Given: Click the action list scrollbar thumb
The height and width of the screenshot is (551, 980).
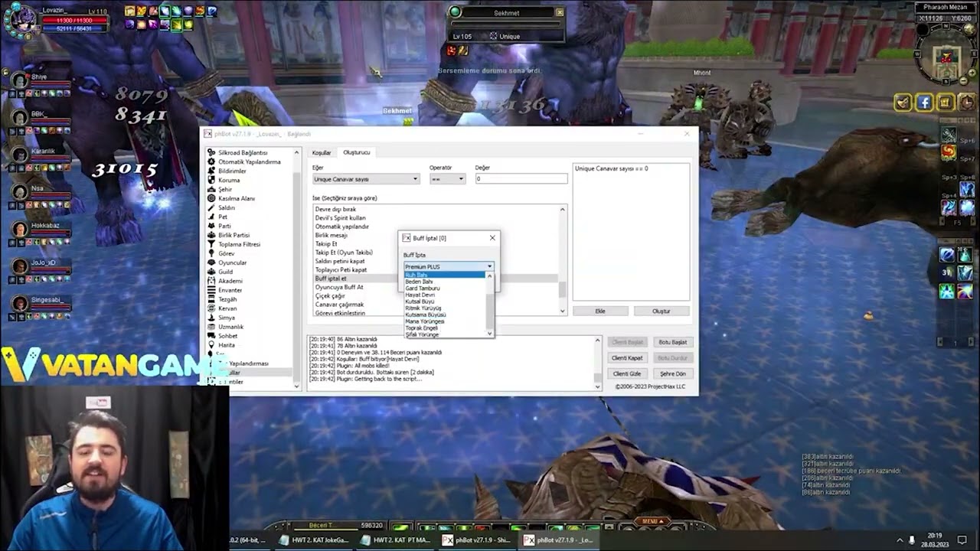Looking at the screenshot, I should [563, 290].
